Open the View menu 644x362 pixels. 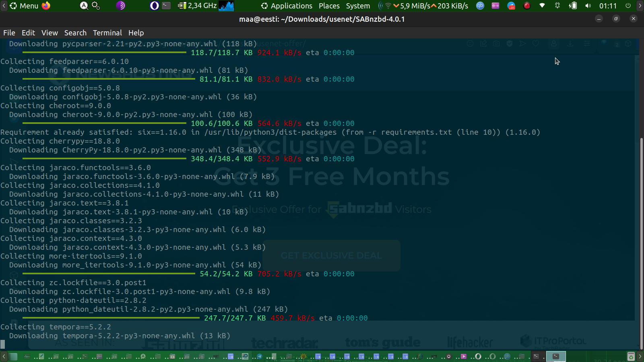point(50,33)
